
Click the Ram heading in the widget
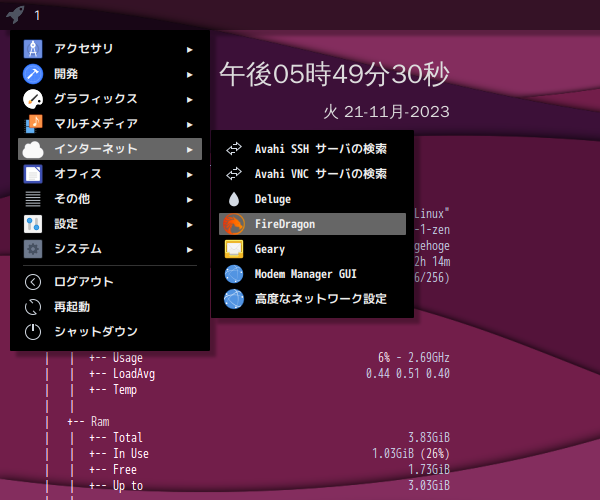coord(100,422)
